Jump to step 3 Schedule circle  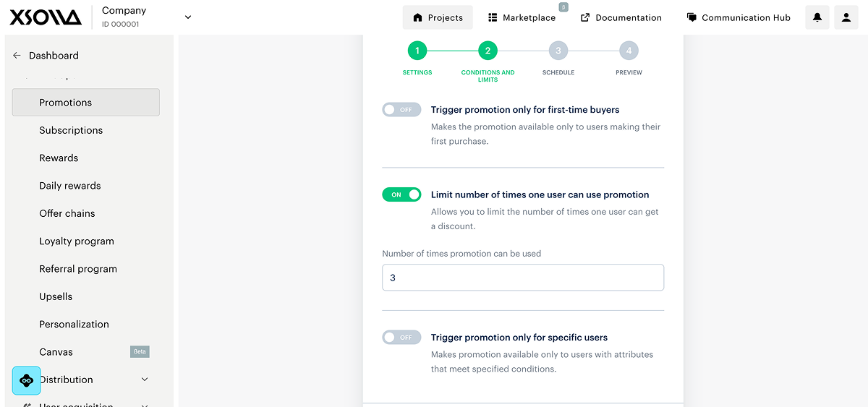coord(558,51)
